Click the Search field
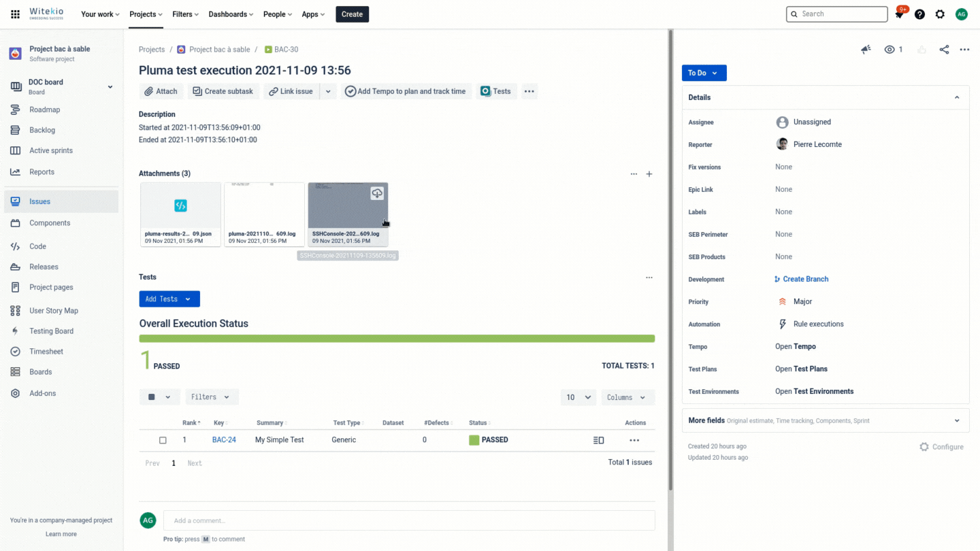 [836, 14]
